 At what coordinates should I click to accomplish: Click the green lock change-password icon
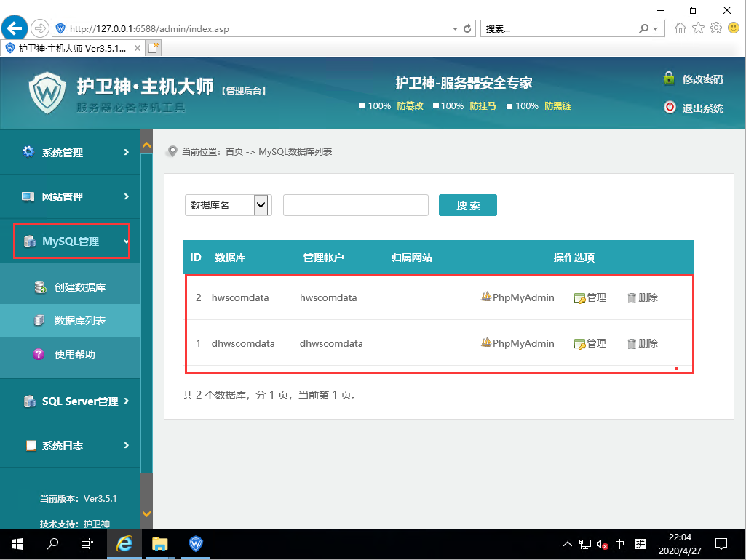[669, 79]
